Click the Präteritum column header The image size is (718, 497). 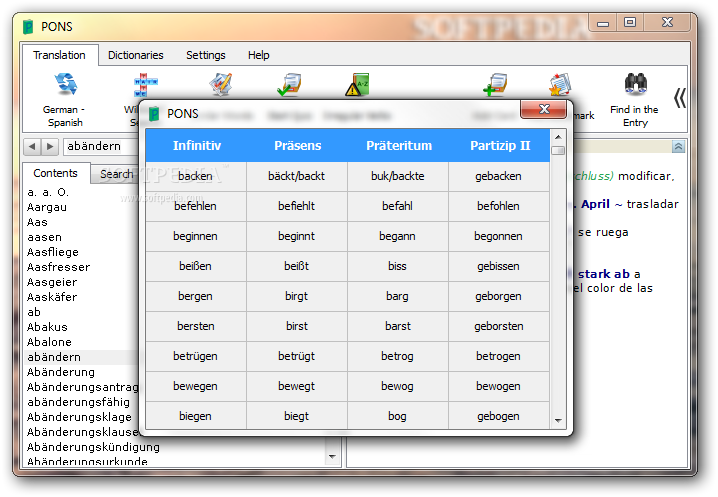398,146
